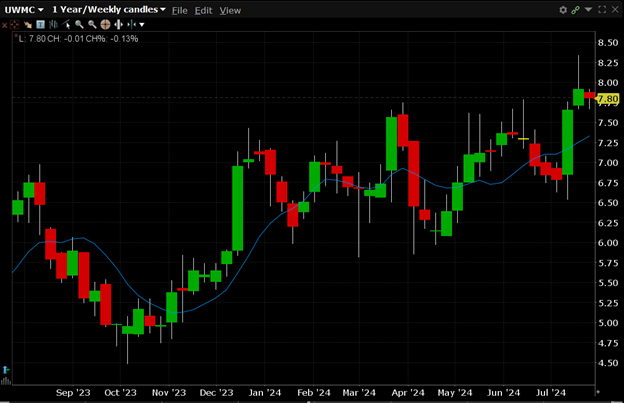Click the Feb '24 time axis label
Image resolution: width=624 pixels, height=403 pixels.
314,393
